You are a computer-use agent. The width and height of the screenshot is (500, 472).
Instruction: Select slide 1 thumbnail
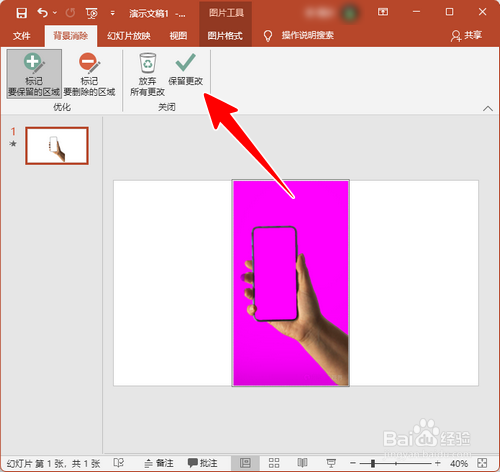(x=57, y=146)
